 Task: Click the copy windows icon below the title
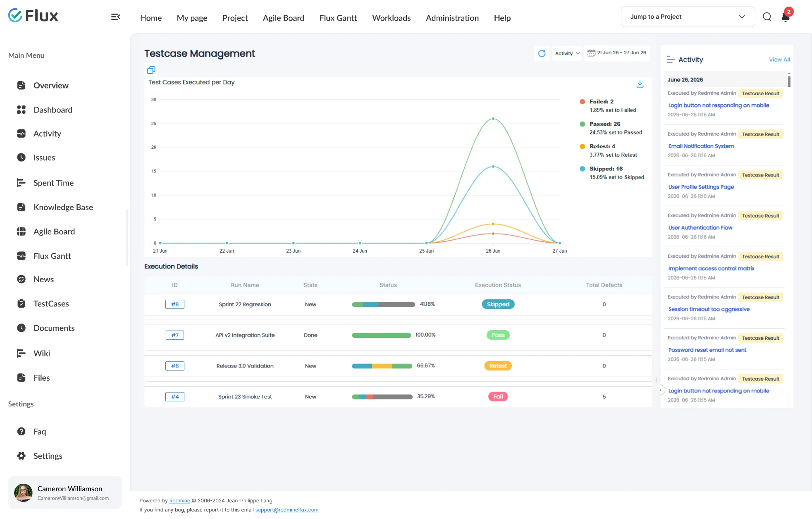click(x=151, y=70)
